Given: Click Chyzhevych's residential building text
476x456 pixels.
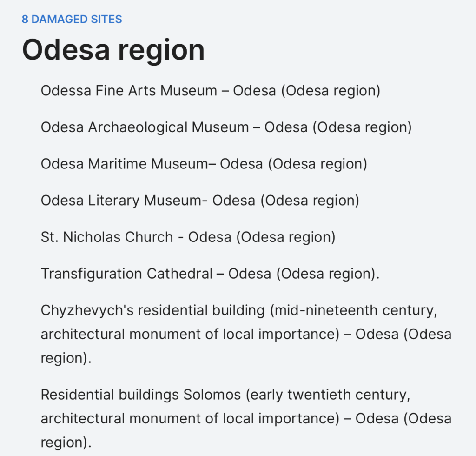Looking at the screenshot, I should point(246,334).
